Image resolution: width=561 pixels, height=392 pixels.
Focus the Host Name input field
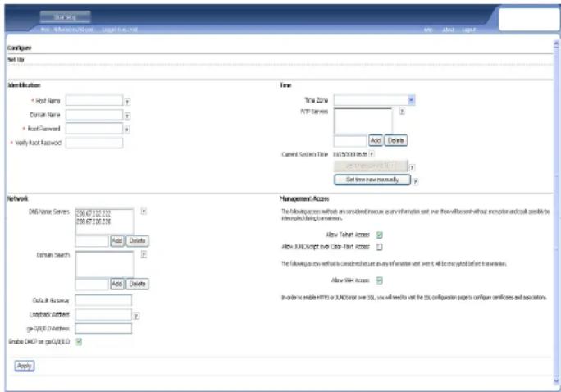coord(94,101)
